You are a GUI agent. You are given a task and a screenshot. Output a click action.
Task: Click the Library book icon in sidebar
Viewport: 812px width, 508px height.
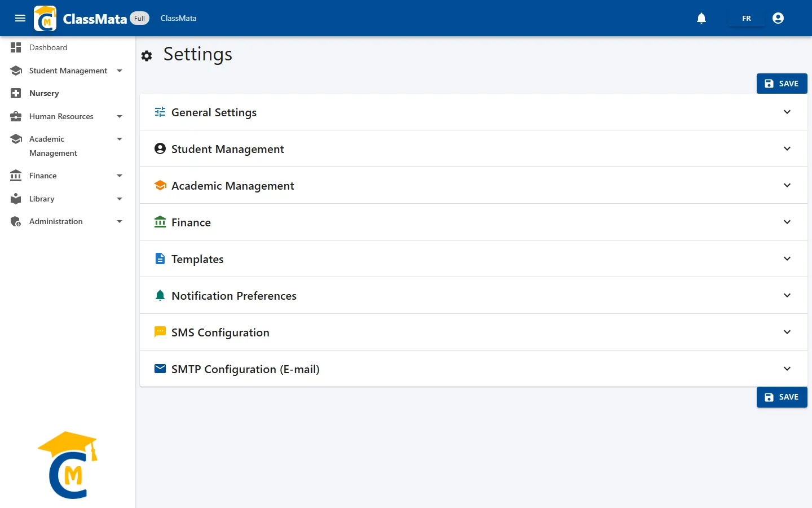16,199
